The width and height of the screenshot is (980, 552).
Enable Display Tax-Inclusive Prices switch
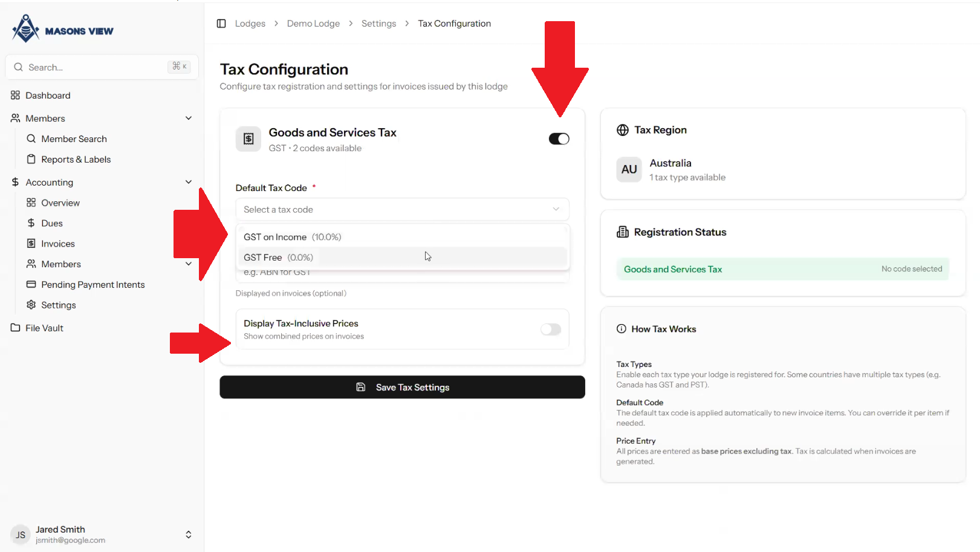point(550,330)
